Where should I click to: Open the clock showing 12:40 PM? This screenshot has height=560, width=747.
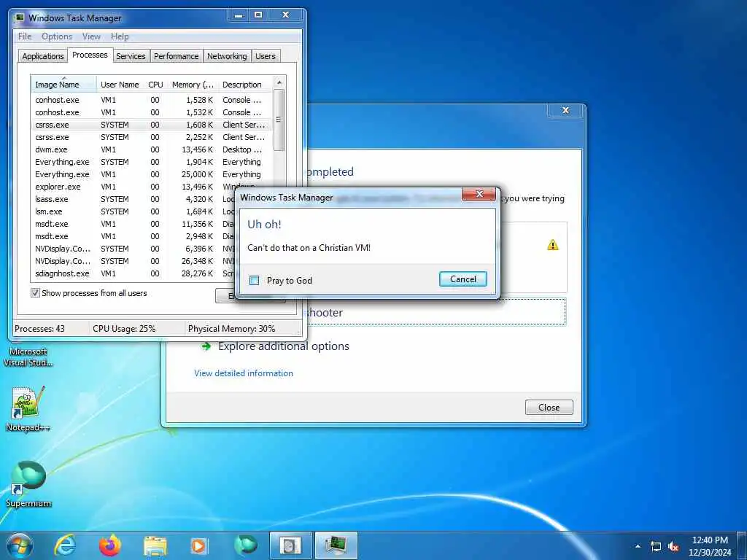tap(710, 546)
